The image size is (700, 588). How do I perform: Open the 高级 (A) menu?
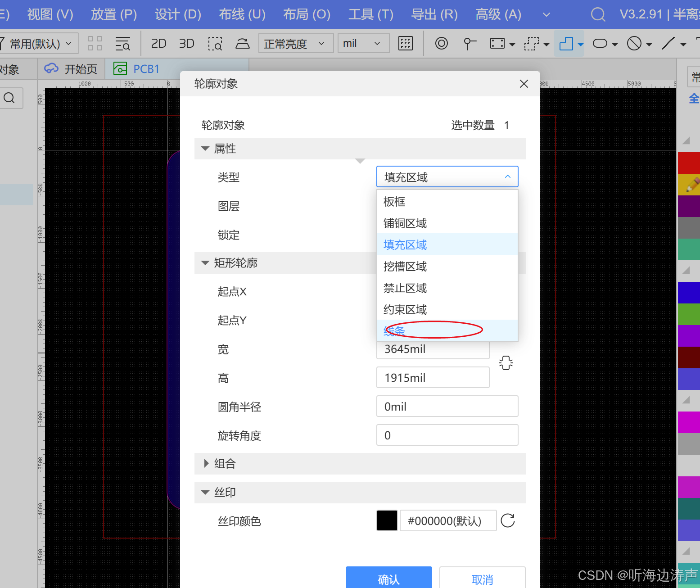pyautogui.click(x=498, y=14)
